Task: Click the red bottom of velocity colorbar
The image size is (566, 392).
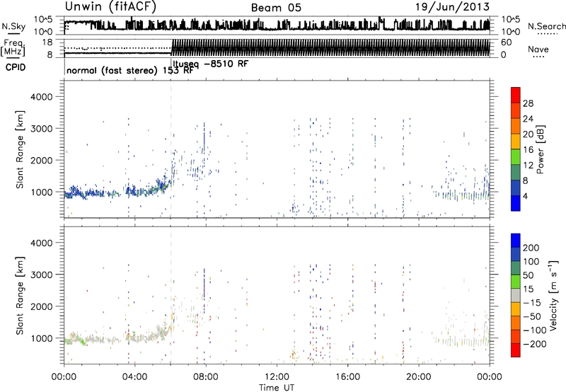Action: 516,350
